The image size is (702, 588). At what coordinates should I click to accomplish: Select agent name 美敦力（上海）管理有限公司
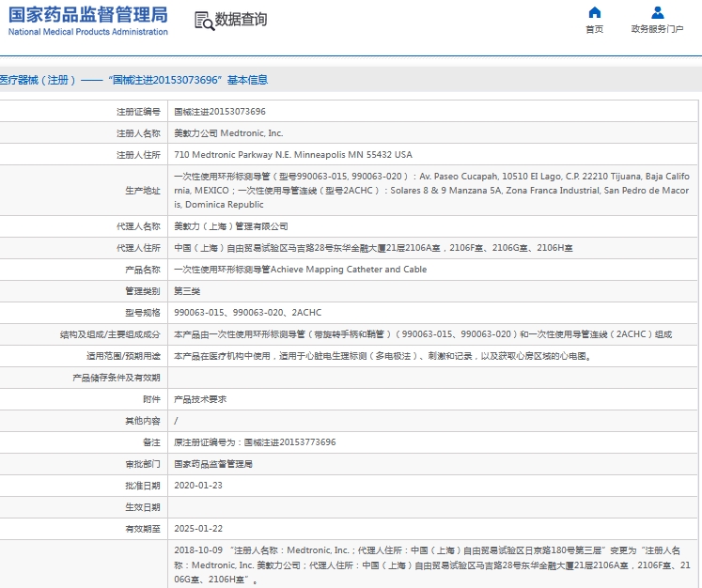click(x=231, y=226)
